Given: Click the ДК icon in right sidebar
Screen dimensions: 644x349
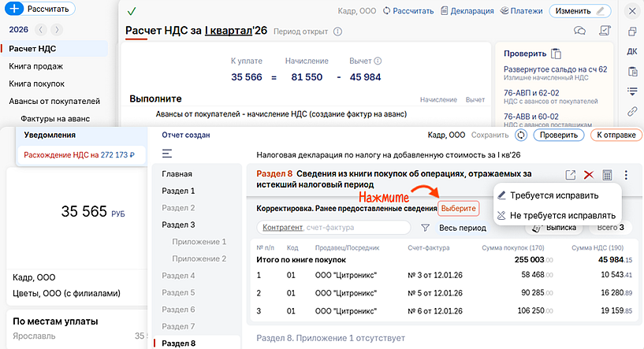Looking at the screenshot, I should pyautogui.click(x=631, y=52).
